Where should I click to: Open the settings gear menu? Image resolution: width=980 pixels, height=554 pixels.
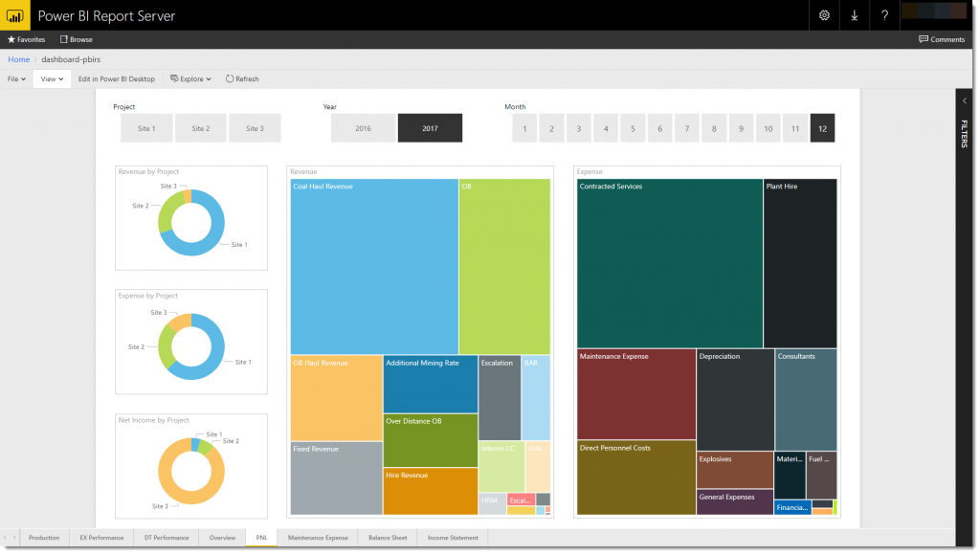tap(824, 15)
